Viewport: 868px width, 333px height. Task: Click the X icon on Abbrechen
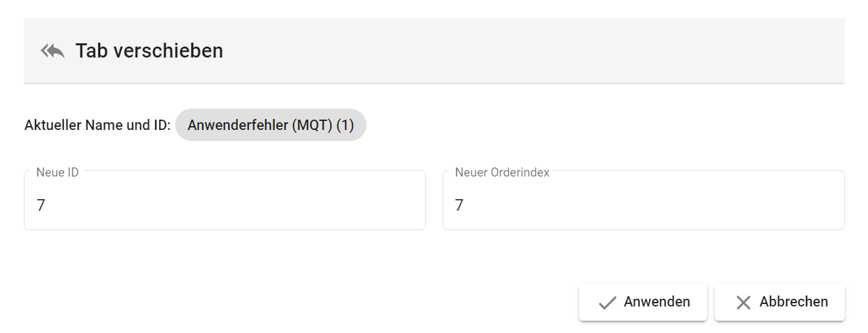click(x=743, y=303)
